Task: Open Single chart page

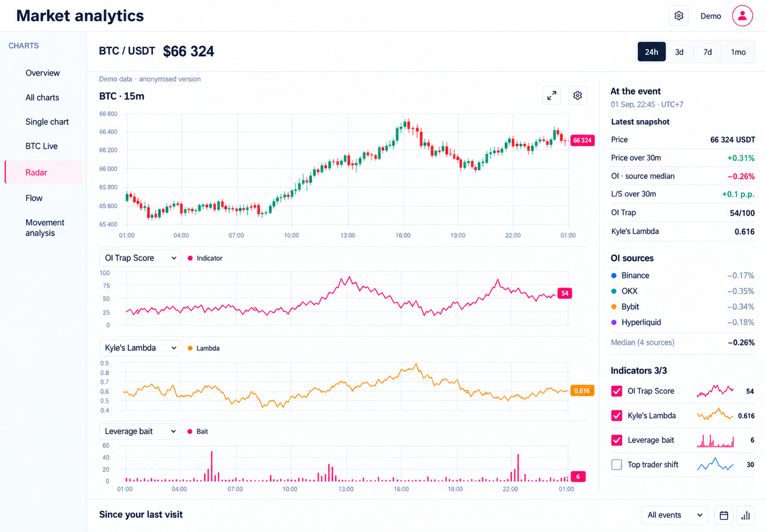Action: click(x=47, y=122)
